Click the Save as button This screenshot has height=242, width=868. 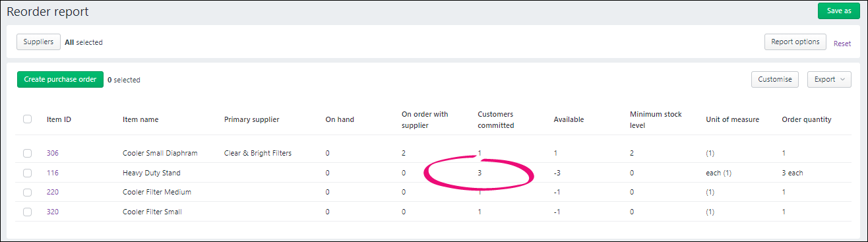tap(838, 11)
